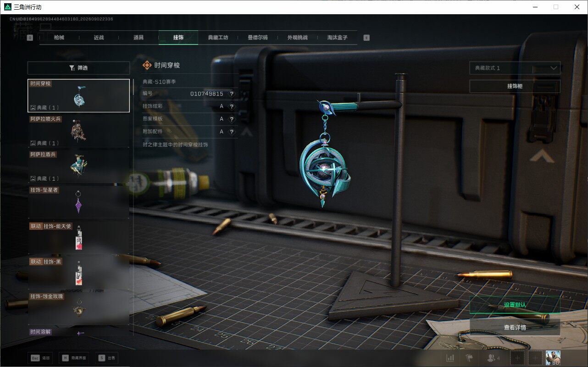This screenshot has width=588, height=367.
Task: Click the description 时之律主题中的时间穿梭挂饰
Action: coord(175,145)
